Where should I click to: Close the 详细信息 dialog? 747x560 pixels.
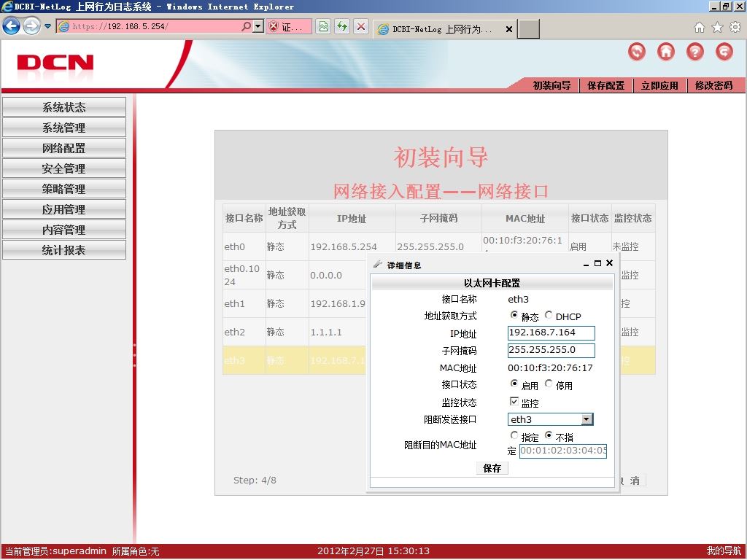pos(609,262)
